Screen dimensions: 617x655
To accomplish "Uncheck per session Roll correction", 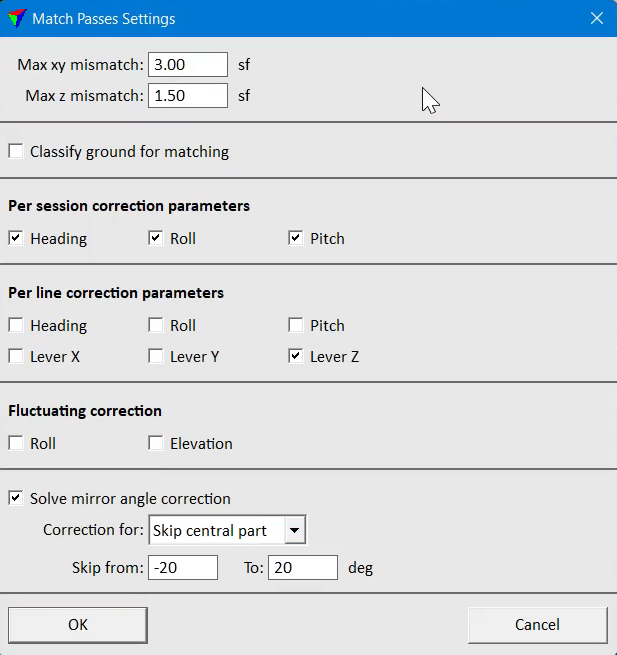I will 156,239.
